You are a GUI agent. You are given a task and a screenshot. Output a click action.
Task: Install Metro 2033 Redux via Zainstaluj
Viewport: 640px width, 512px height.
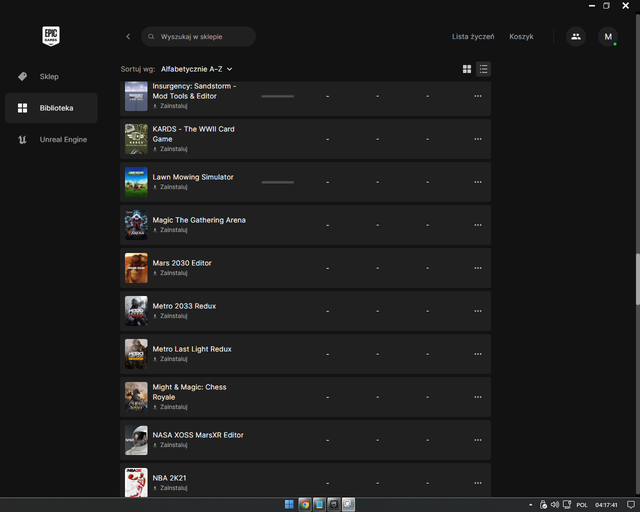[170, 316]
